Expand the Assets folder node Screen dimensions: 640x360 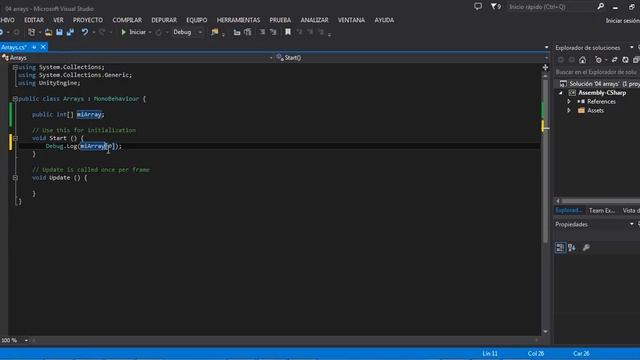569,111
